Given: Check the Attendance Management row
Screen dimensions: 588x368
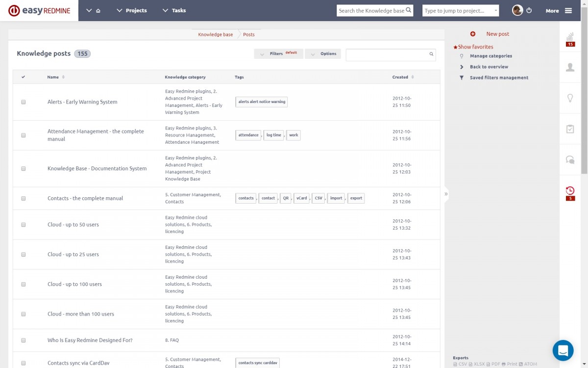Looking at the screenshot, I should pyautogui.click(x=24, y=135).
